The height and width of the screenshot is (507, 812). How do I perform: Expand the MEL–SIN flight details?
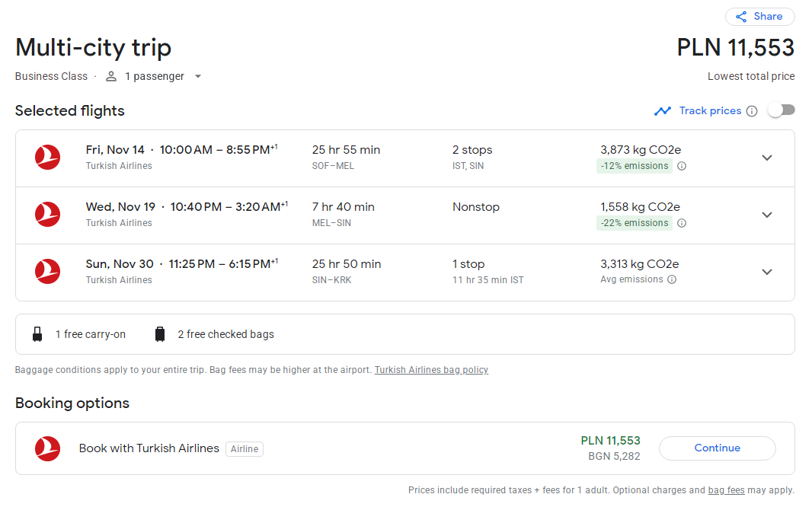pyautogui.click(x=767, y=215)
